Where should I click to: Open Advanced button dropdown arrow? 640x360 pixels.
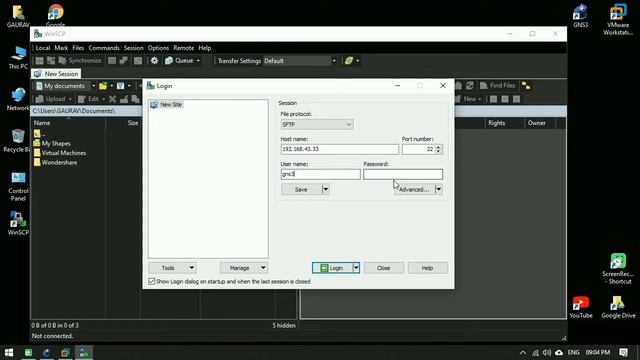438,189
